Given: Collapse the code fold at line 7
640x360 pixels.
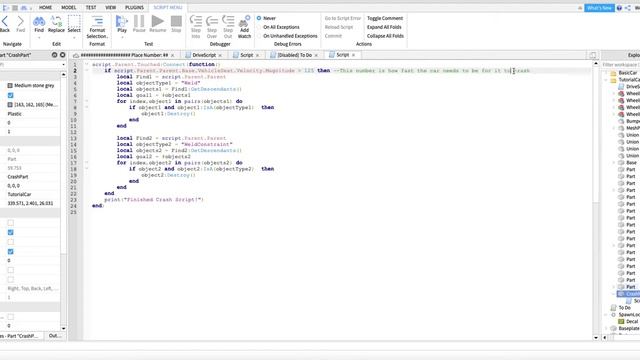Looking at the screenshot, I should point(87,101).
